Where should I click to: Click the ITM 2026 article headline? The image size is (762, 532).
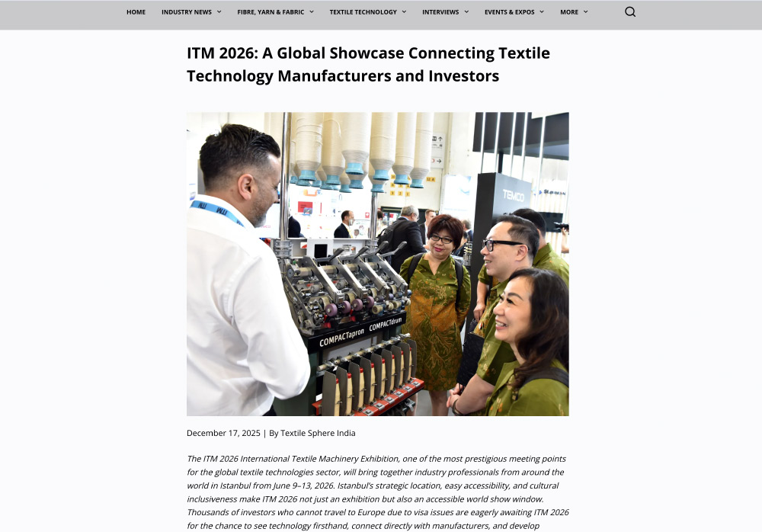click(368, 64)
